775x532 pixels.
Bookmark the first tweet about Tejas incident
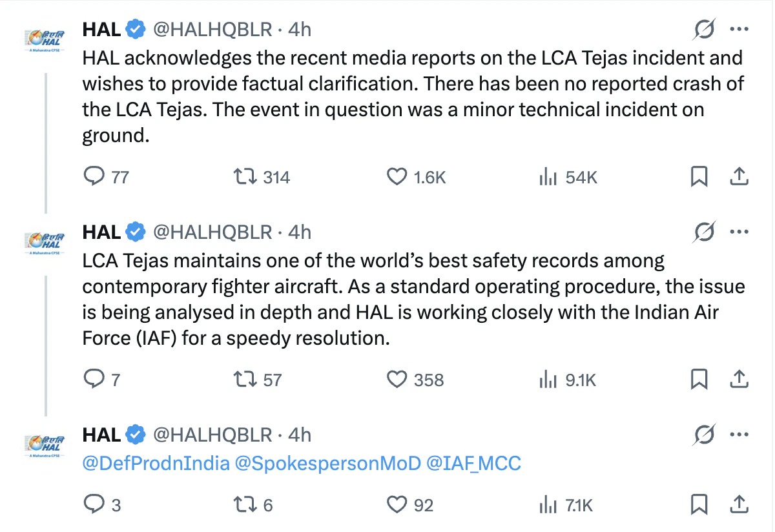[699, 177]
